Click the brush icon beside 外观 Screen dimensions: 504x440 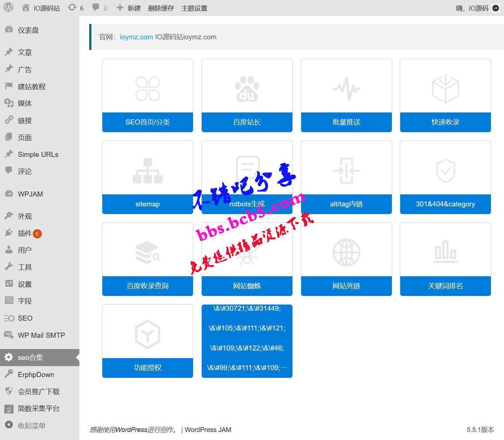9,216
